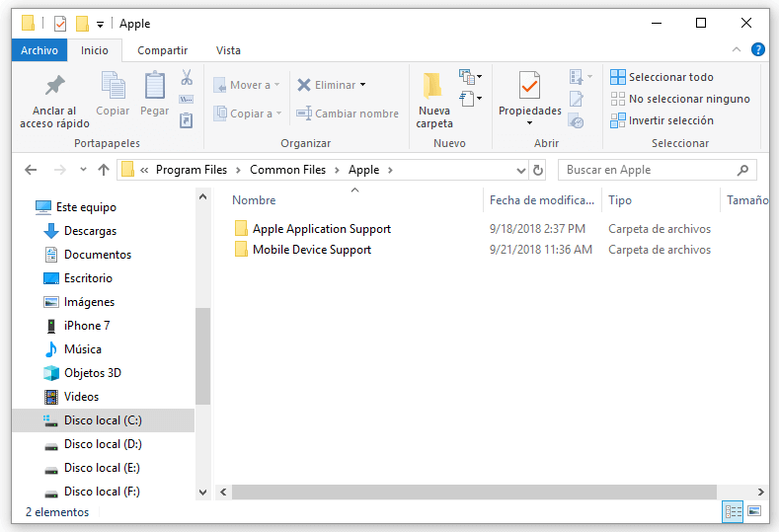Click the horizontal scrollbar thumb
This screenshot has height=532, width=779.
tap(474, 492)
